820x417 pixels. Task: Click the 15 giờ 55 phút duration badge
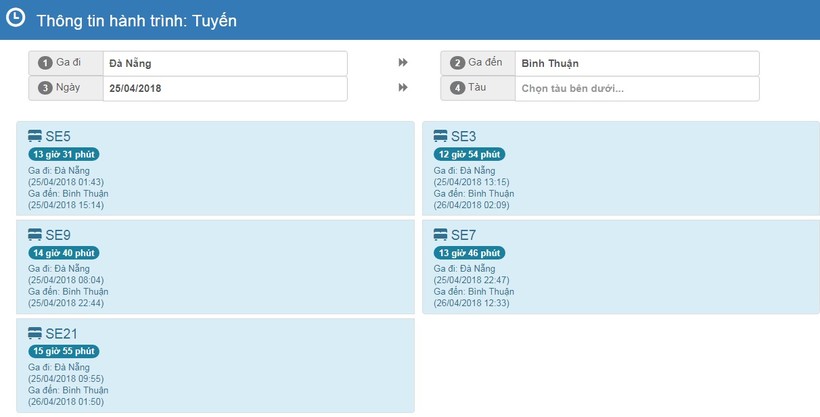pos(64,352)
